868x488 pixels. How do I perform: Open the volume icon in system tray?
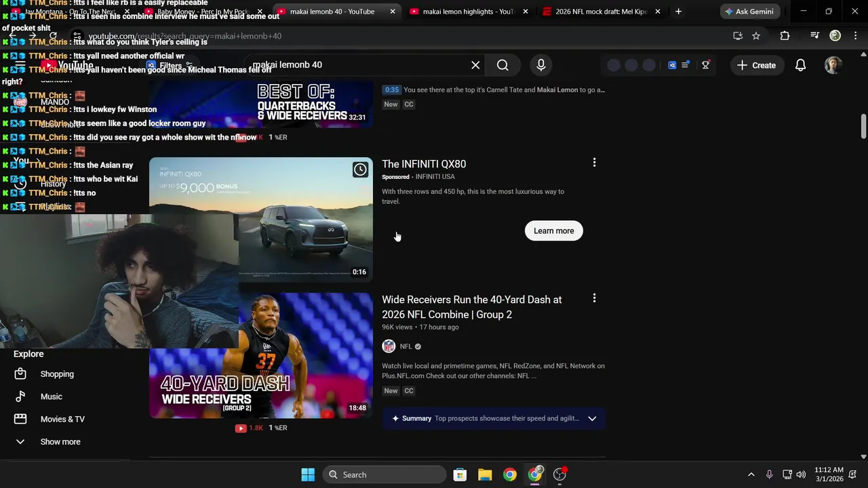(801, 474)
